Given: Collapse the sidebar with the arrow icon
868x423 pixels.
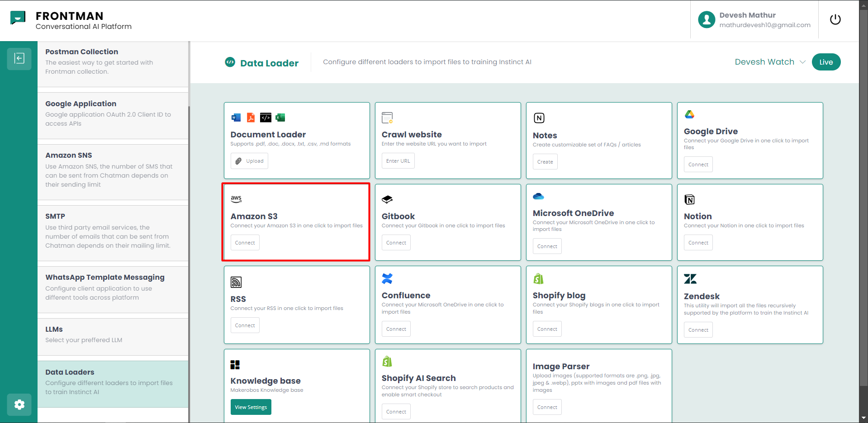Looking at the screenshot, I should point(19,58).
